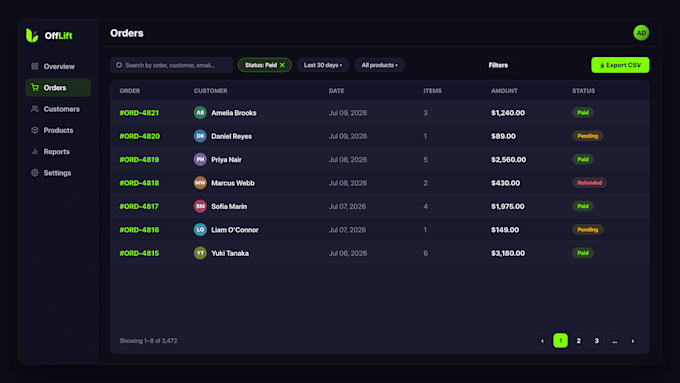Focus the order search field
Image resolution: width=680 pixels, height=383 pixels.
pyautogui.click(x=171, y=65)
